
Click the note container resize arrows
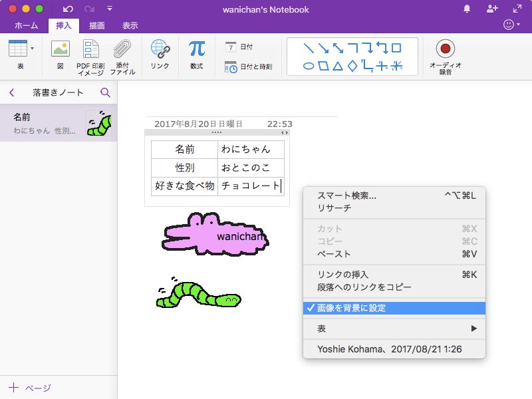pos(285,132)
